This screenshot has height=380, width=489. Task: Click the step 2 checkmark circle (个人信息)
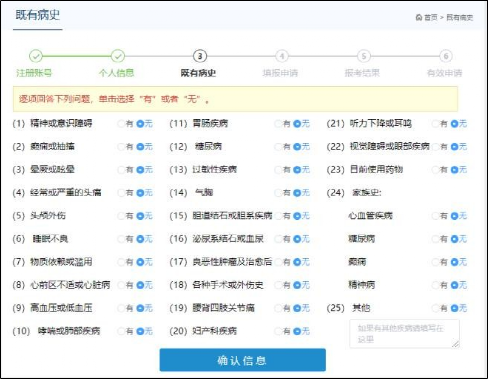[118, 56]
